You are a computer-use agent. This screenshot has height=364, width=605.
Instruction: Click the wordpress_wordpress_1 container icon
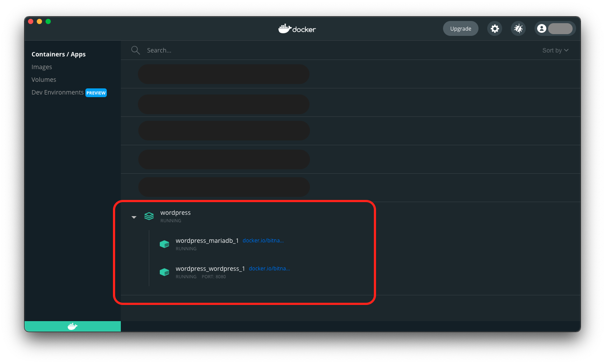[x=164, y=272]
